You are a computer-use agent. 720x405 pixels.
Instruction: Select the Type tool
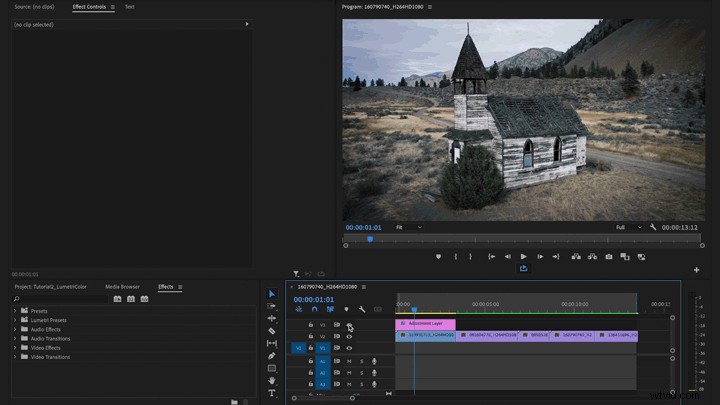tap(272, 393)
